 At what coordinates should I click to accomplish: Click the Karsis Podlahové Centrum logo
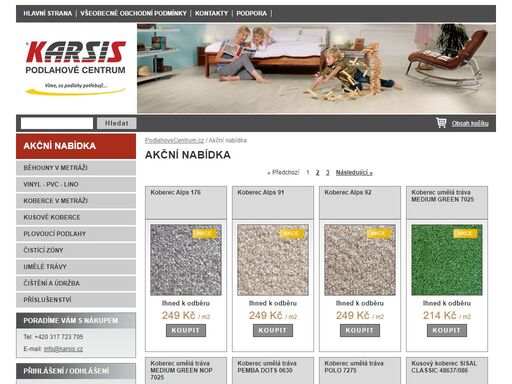click(x=76, y=68)
